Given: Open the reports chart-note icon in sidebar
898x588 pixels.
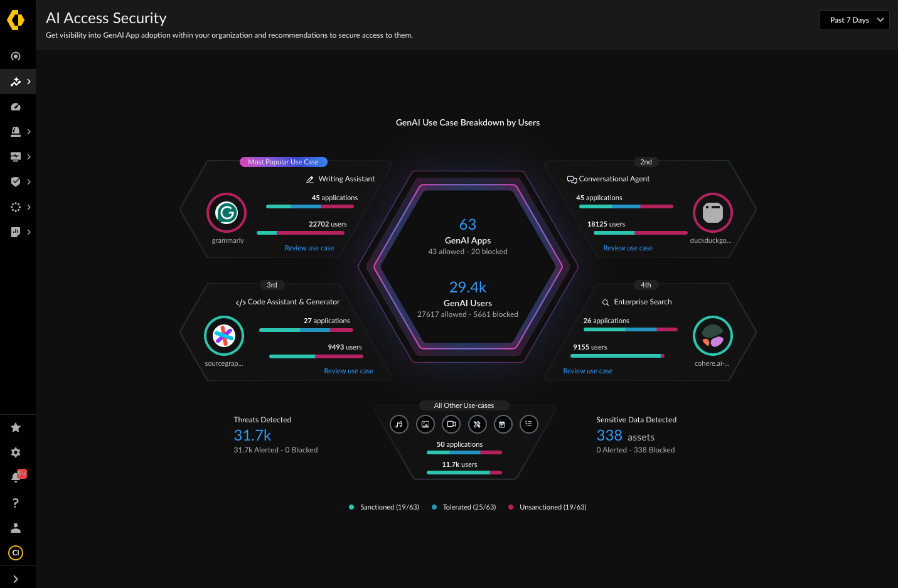Looking at the screenshot, I should pyautogui.click(x=16, y=232).
